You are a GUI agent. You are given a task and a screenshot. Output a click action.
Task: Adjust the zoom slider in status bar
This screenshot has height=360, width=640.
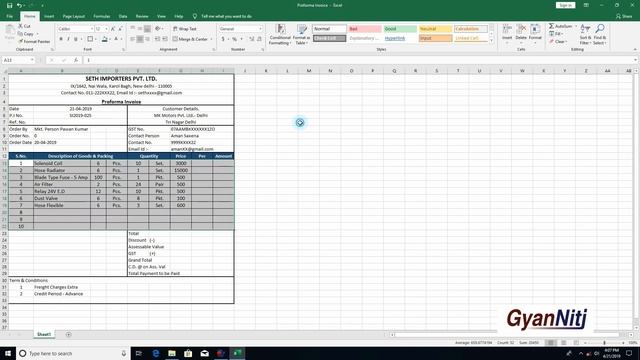(x=604, y=343)
